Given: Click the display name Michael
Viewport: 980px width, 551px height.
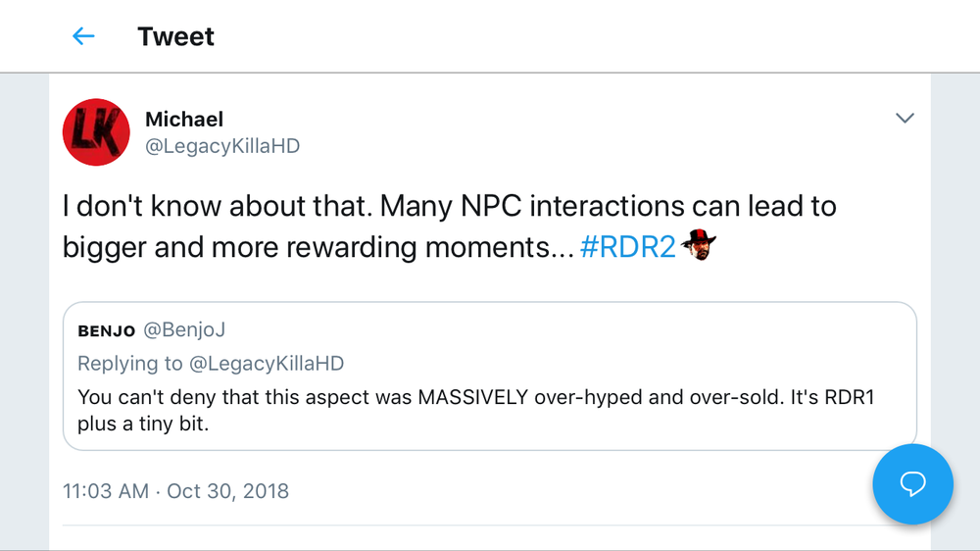Looking at the screenshot, I should coord(184,120).
